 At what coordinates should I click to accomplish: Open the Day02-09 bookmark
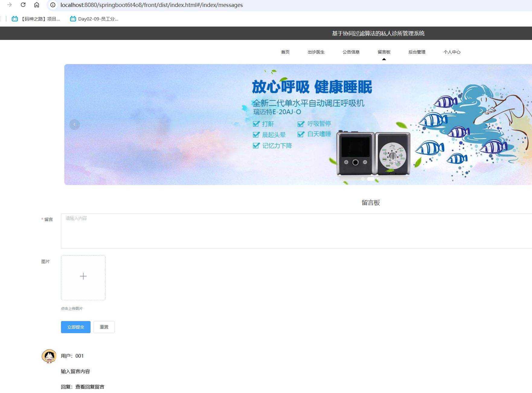coord(94,19)
